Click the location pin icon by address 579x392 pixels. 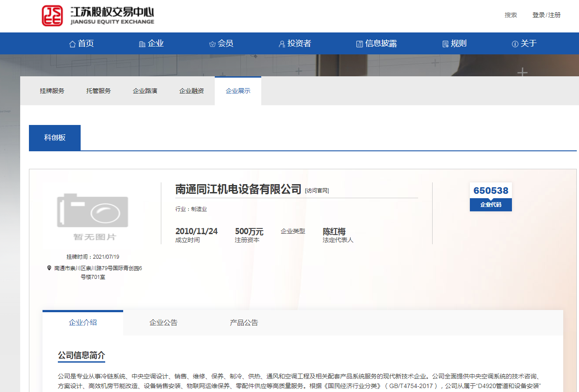pyautogui.click(x=49, y=267)
